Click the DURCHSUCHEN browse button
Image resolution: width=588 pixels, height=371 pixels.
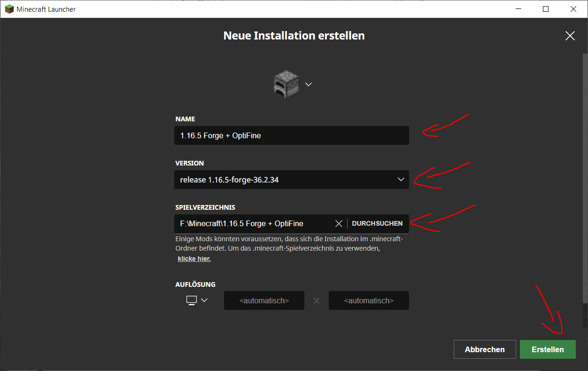[377, 223]
